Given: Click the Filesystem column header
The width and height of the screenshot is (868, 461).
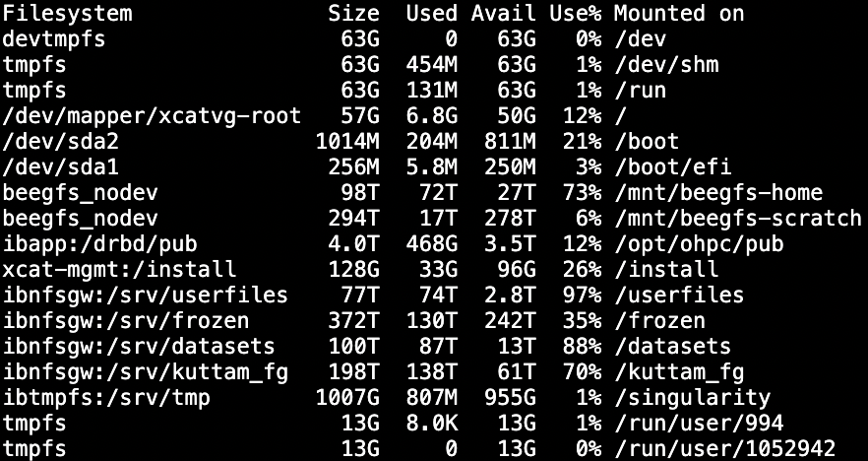Looking at the screenshot, I should click(x=67, y=14).
